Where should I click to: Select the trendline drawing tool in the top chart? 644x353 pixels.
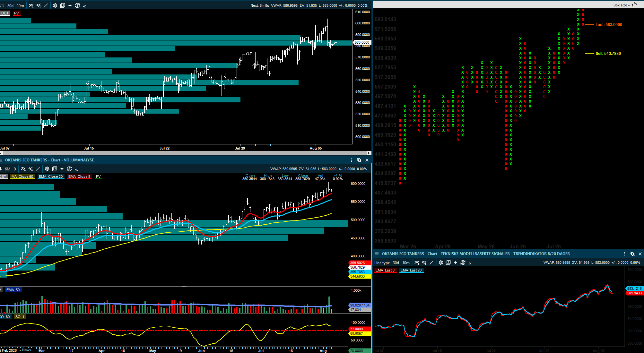click(x=46, y=5)
